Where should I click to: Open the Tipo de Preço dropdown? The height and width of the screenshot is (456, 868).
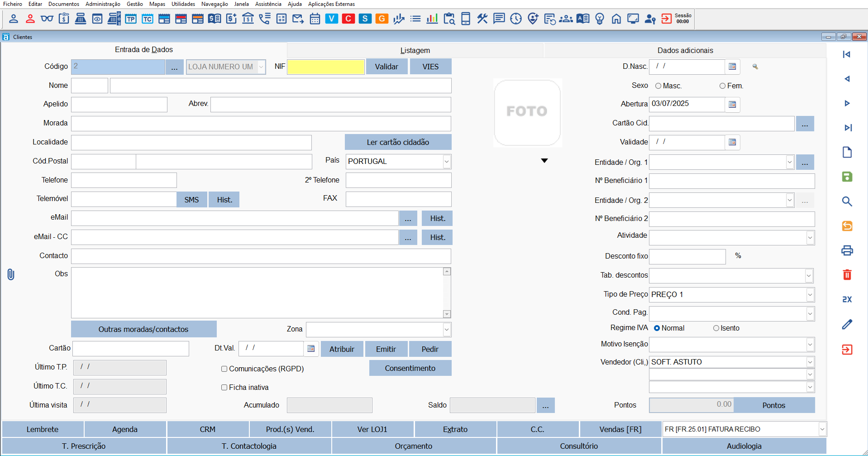pos(810,295)
